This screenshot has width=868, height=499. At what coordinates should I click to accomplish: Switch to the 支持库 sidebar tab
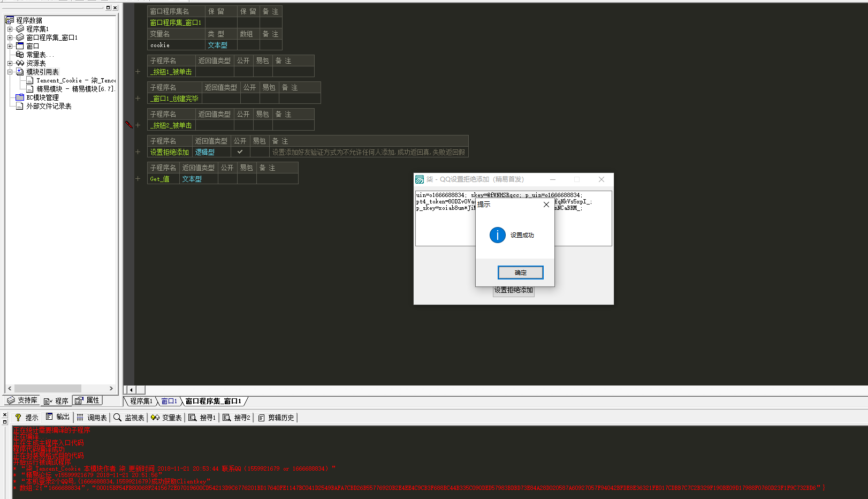(x=22, y=400)
